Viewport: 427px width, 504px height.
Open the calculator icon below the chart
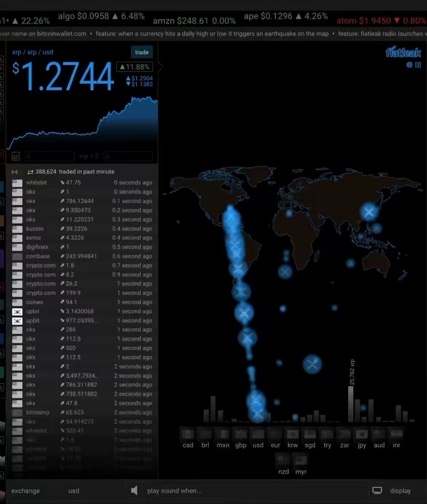tap(16, 157)
